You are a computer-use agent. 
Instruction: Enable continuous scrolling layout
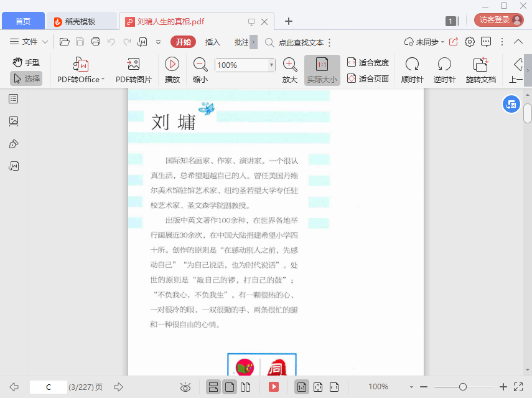(213, 387)
